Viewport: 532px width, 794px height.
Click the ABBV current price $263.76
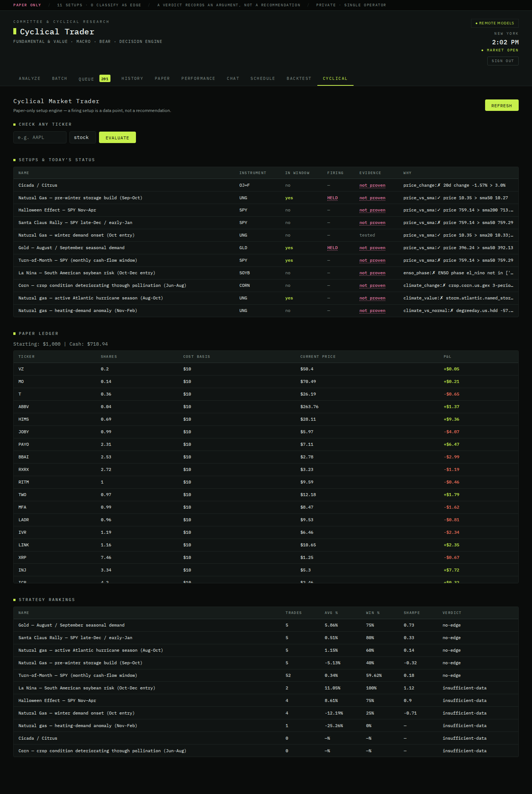[309, 407]
